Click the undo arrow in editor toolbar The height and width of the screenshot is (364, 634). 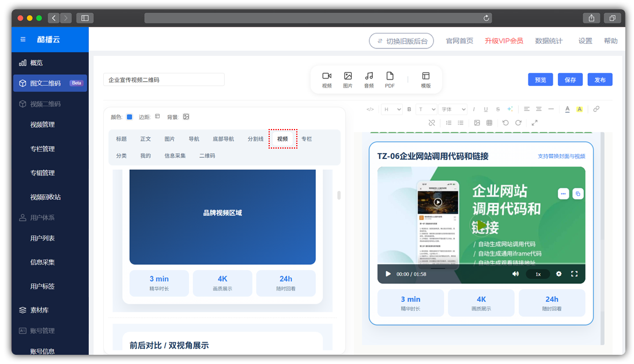(x=505, y=123)
